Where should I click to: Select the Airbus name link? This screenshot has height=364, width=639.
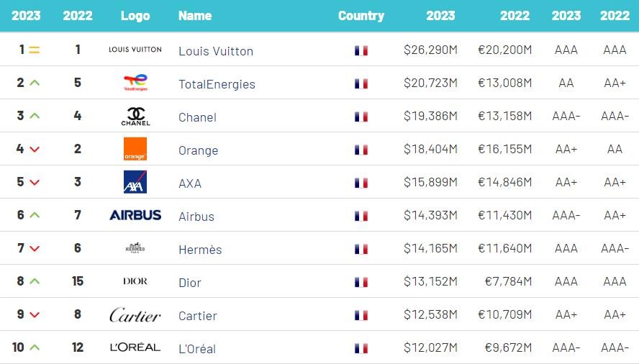pos(196,217)
